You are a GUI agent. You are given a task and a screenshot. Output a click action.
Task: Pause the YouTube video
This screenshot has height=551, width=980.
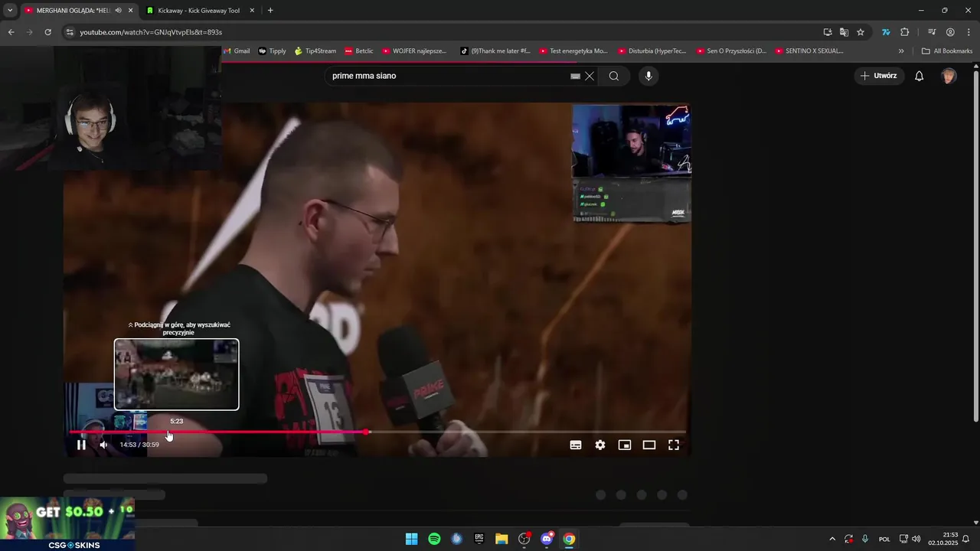click(x=81, y=445)
